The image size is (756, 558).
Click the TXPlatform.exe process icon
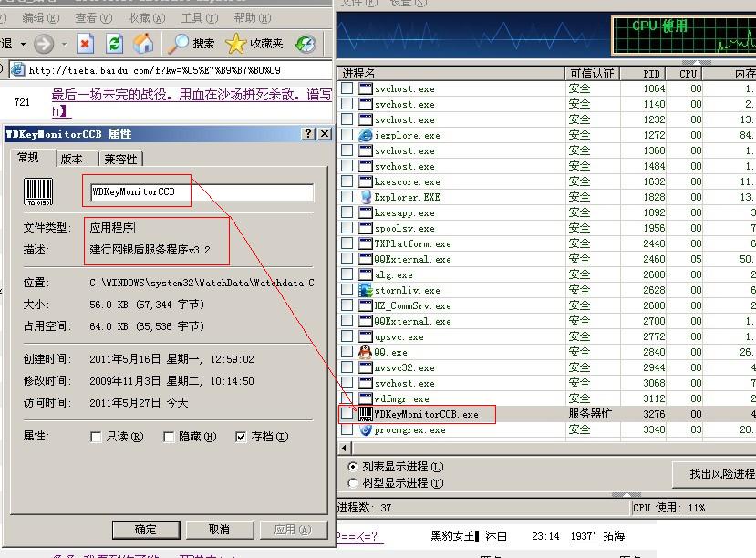pyautogui.click(x=366, y=243)
